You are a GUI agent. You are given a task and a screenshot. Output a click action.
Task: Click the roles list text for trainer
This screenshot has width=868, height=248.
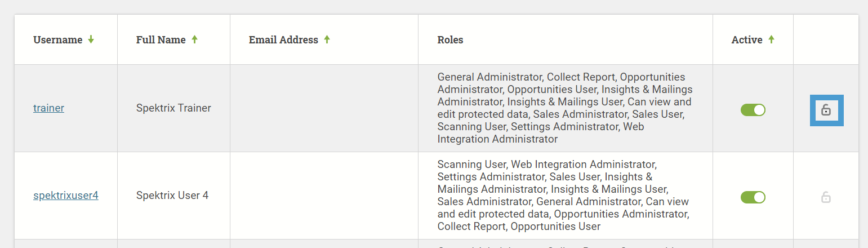[x=565, y=108]
